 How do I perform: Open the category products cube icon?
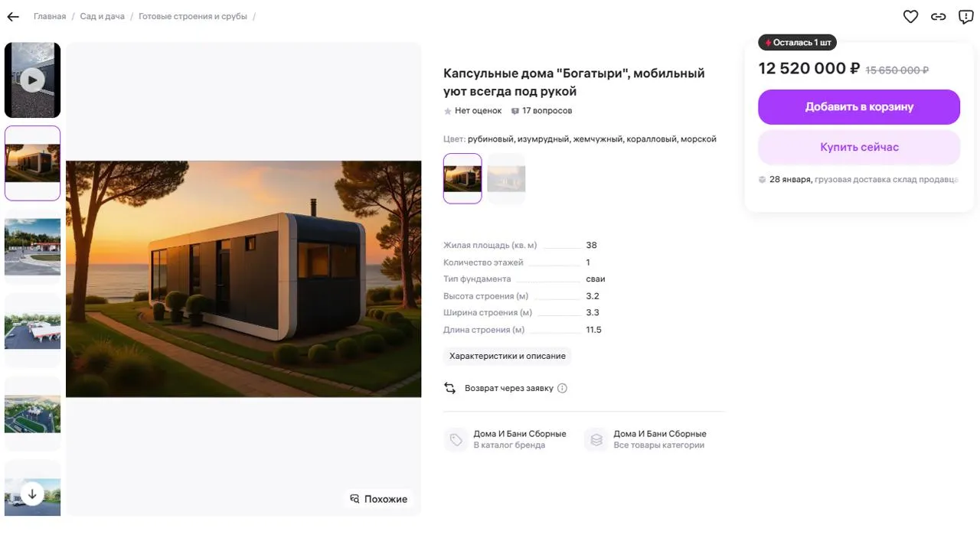point(596,439)
